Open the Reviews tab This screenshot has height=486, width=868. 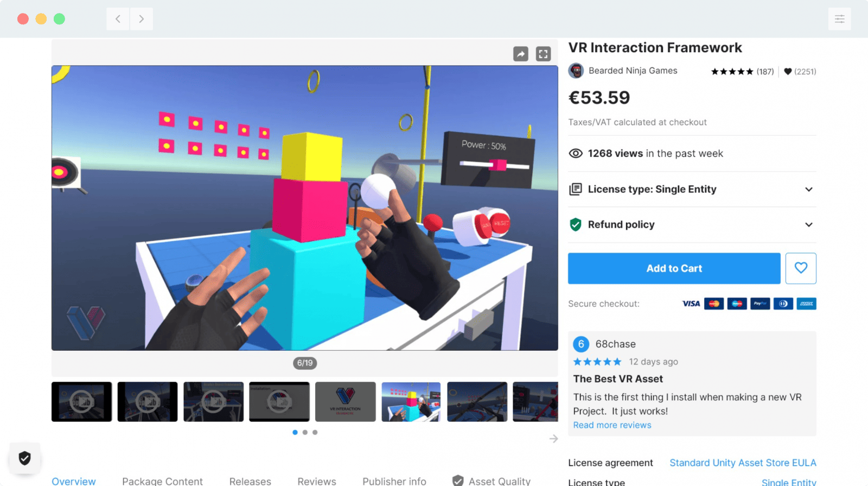(317, 481)
